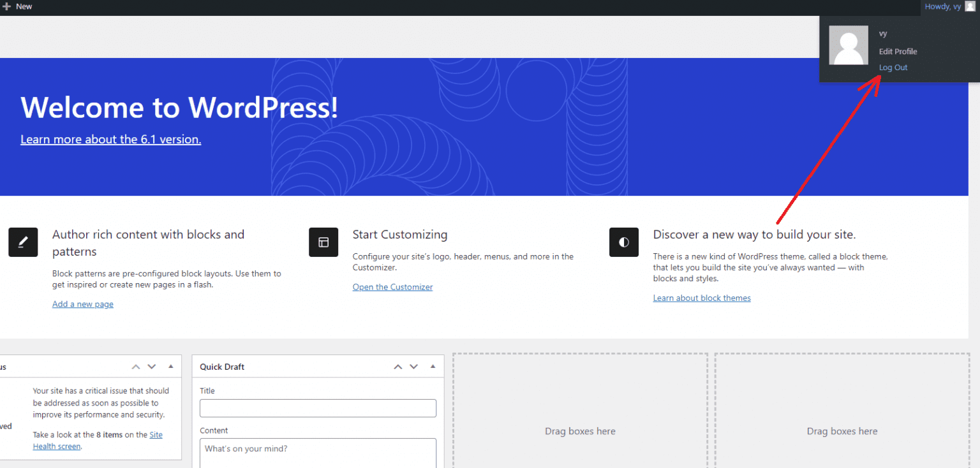The image size is (980, 468).
Task: Collapse the Quick Draft panel
Action: coord(433,367)
